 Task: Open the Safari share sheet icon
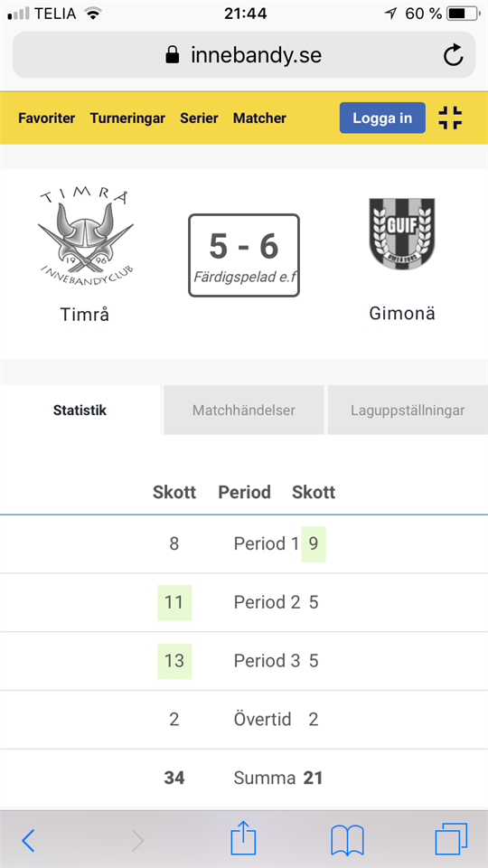243,839
